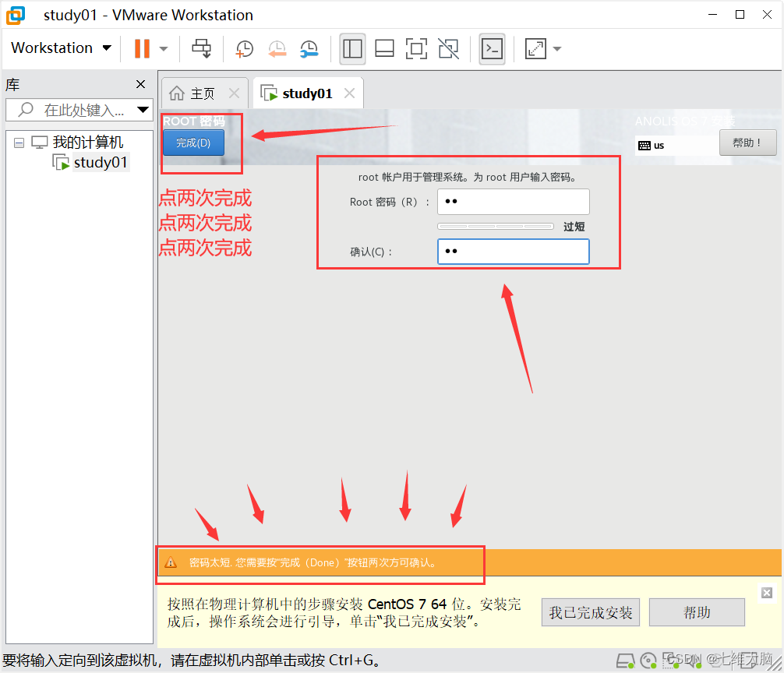Toggle Unity mode icon
This screenshot has width=784, height=673.
(x=448, y=48)
